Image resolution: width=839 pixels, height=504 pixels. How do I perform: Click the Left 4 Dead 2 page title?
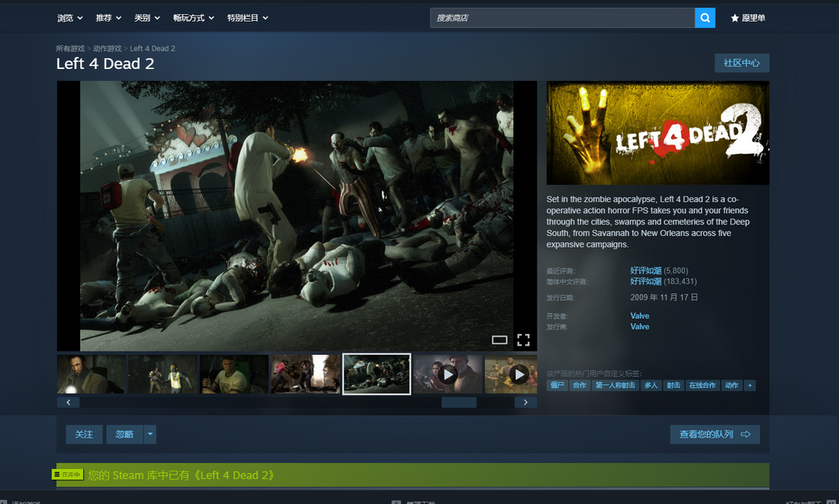click(106, 64)
